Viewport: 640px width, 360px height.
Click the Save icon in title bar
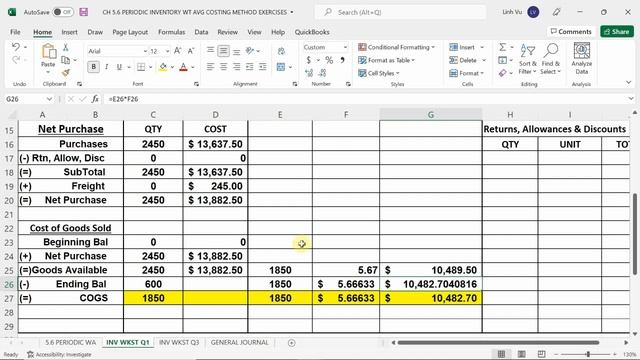[x=84, y=12]
